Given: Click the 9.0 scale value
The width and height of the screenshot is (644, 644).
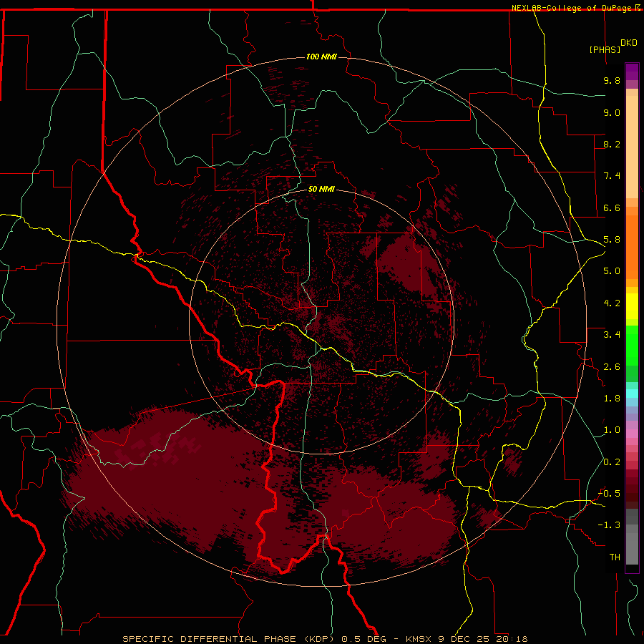Looking at the screenshot, I should [612, 112].
